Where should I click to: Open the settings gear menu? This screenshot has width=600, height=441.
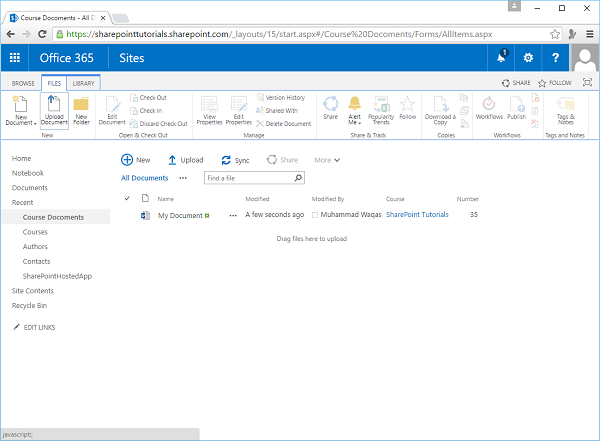(529, 58)
